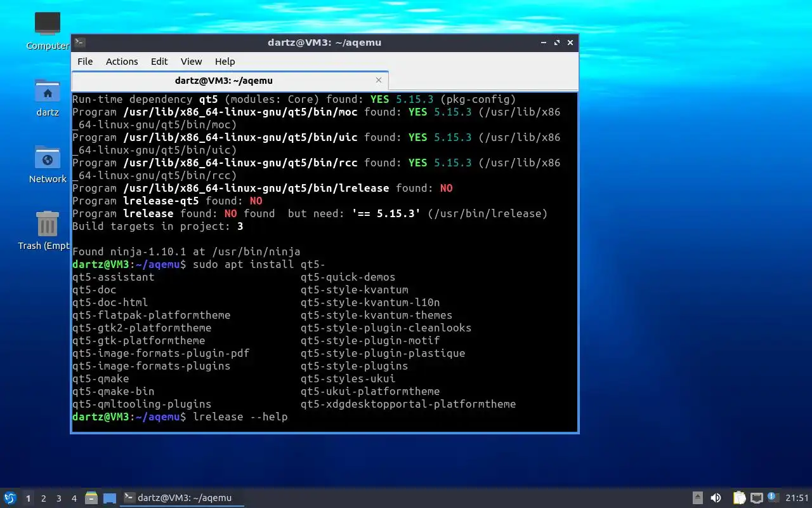Click 'qt5-style-plugin-motif' package name

(370, 341)
